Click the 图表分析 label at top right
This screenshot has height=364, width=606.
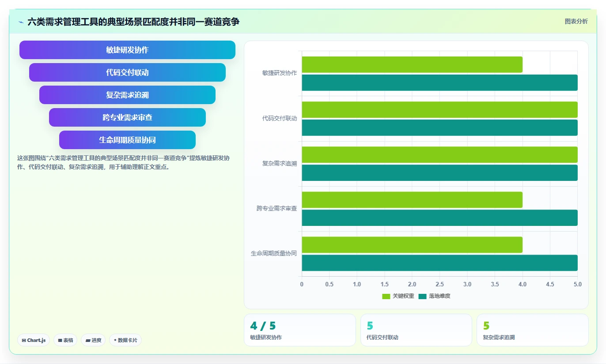(x=576, y=21)
